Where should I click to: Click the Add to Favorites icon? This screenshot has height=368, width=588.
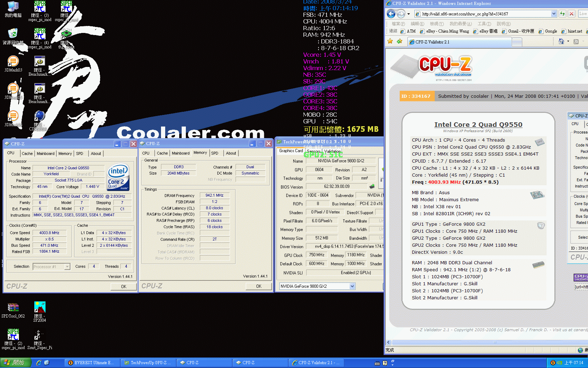(399, 41)
